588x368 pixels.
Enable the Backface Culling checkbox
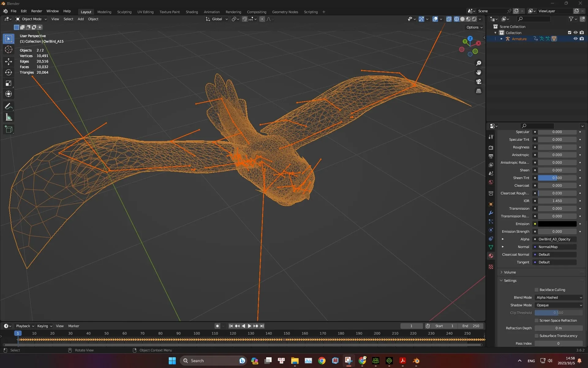click(x=537, y=290)
